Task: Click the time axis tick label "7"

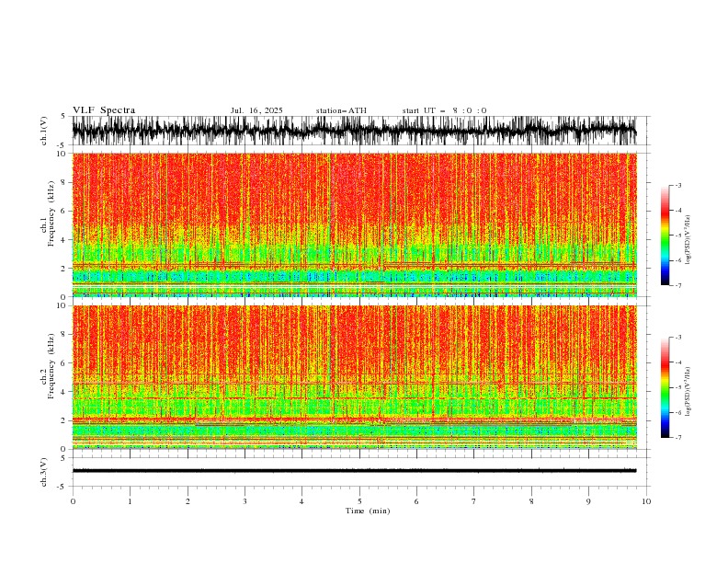Action: (x=474, y=501)
